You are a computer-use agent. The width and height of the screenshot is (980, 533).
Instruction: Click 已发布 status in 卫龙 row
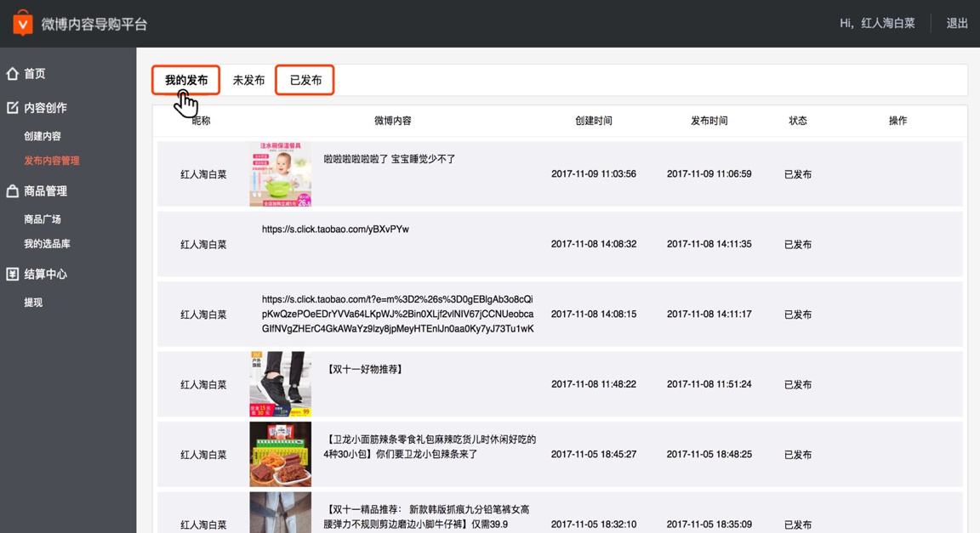click(x=797, y=454)
